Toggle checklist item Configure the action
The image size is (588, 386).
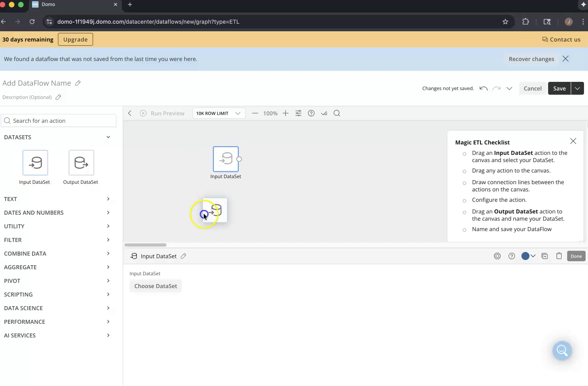(x=464, y=201)
